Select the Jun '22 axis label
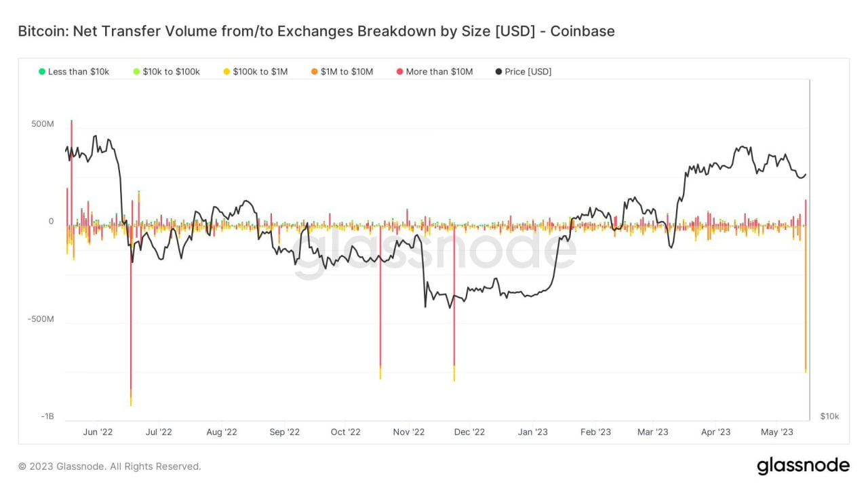The image size is (868, 488). (x=98, y=432)
